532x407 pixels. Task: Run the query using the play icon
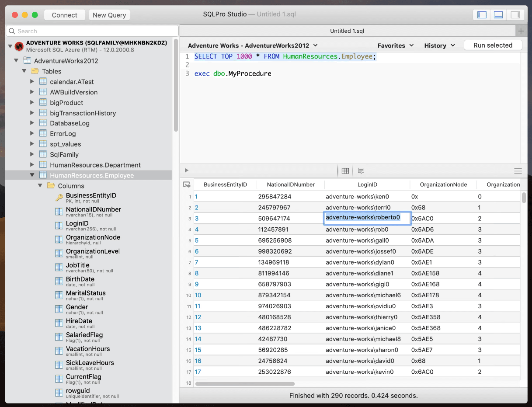point(186,170)
